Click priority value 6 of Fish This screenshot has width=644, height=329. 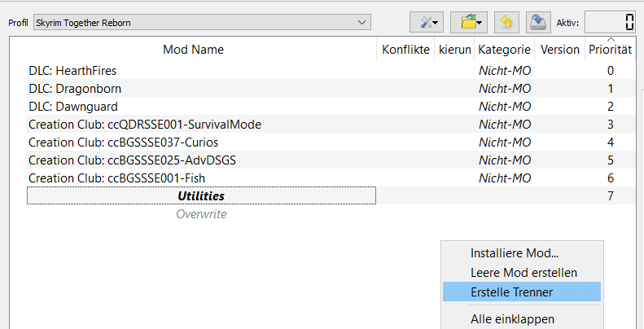click(x=611, y=178)
